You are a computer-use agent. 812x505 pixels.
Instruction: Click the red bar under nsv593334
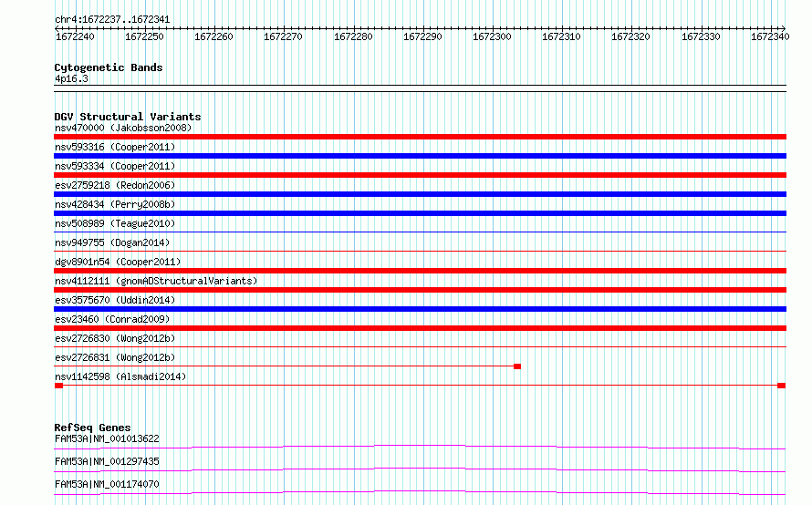(420, 175)
